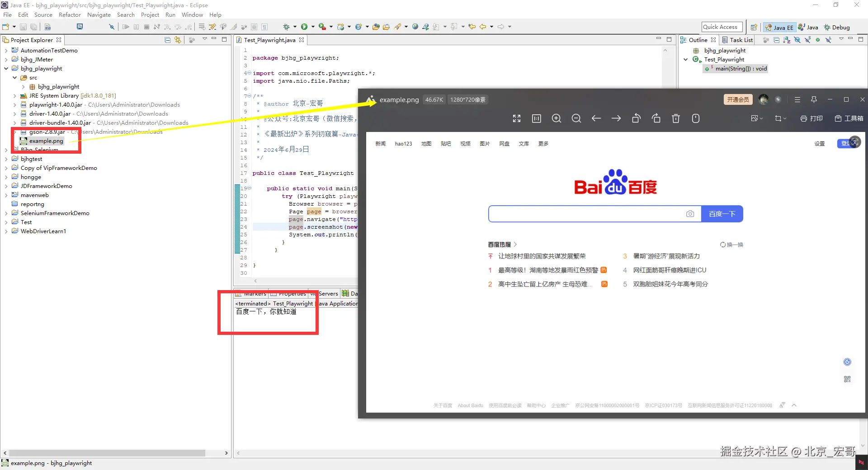Click the camera icon in Baidu search box
The image size is (868, 470).
click(x=690, y=214)
